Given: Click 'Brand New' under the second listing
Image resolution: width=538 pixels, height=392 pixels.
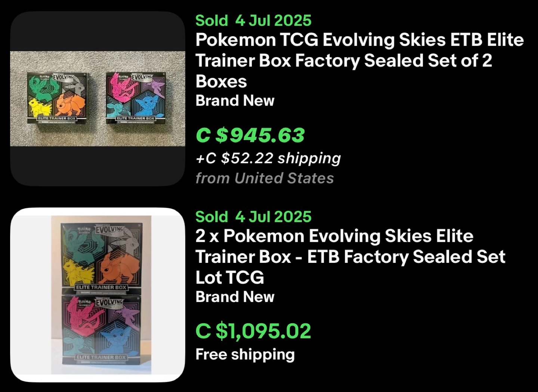Looking at the screenshot, I should tap(235, 297).
